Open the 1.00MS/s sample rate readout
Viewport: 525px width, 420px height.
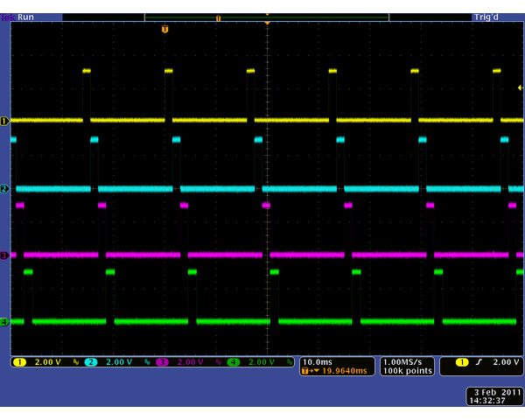(x=407, y=361)
